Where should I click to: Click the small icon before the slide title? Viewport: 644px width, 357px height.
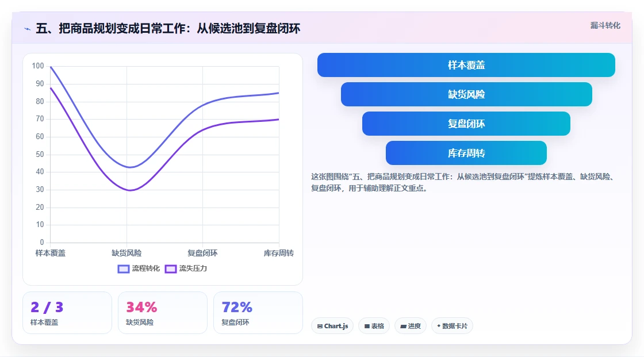[28, 29]
